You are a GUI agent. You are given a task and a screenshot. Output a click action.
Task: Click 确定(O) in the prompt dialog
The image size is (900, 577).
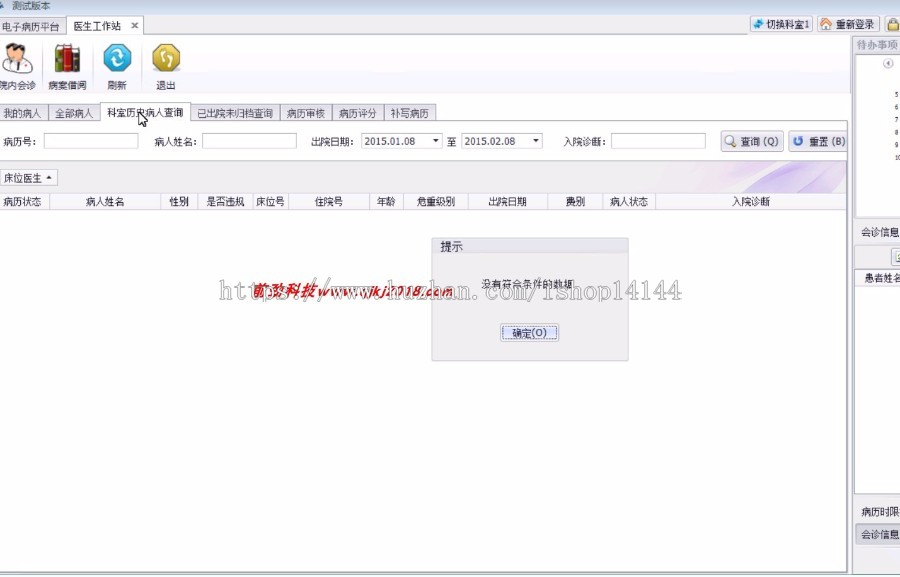529,333
